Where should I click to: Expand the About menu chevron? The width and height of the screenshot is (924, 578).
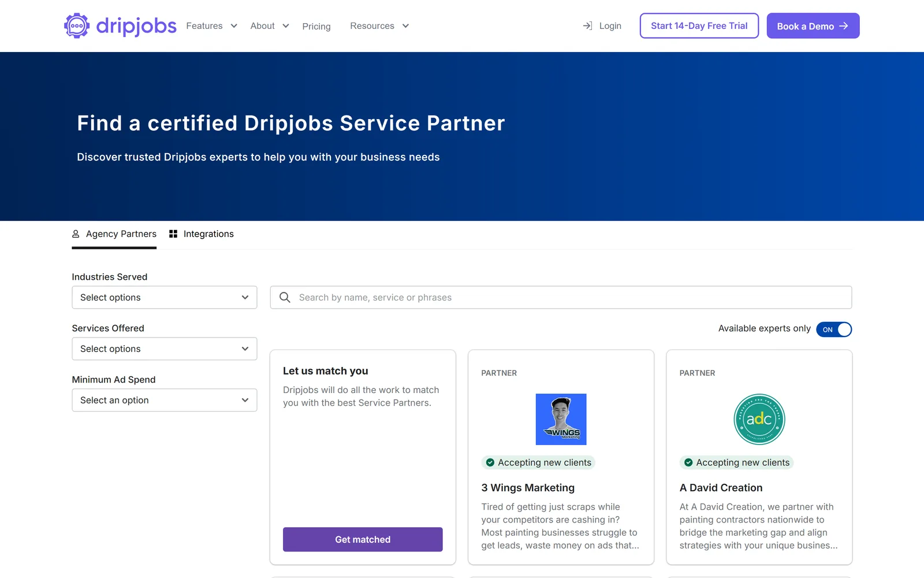285,26
